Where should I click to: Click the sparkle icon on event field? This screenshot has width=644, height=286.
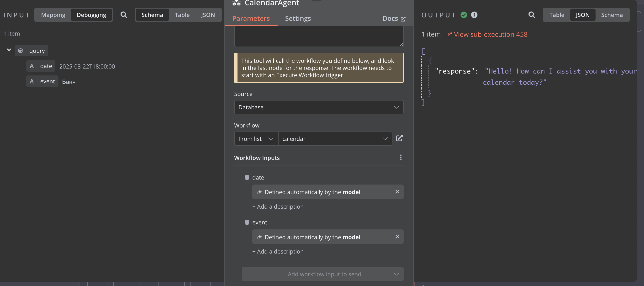click(259, 237)
